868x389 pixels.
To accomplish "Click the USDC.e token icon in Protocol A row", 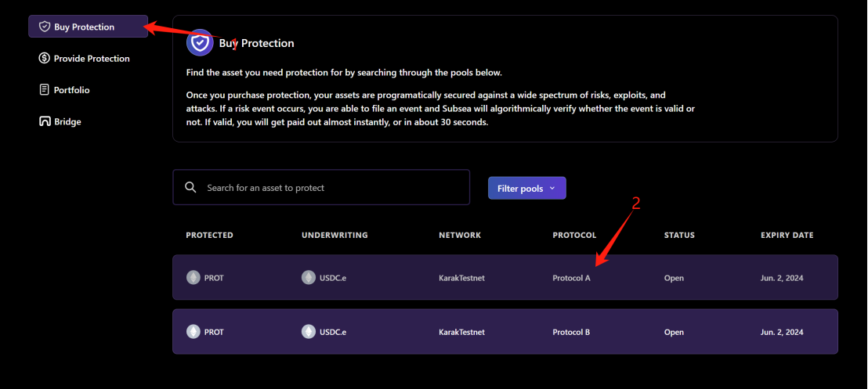I will coord(309,277).
